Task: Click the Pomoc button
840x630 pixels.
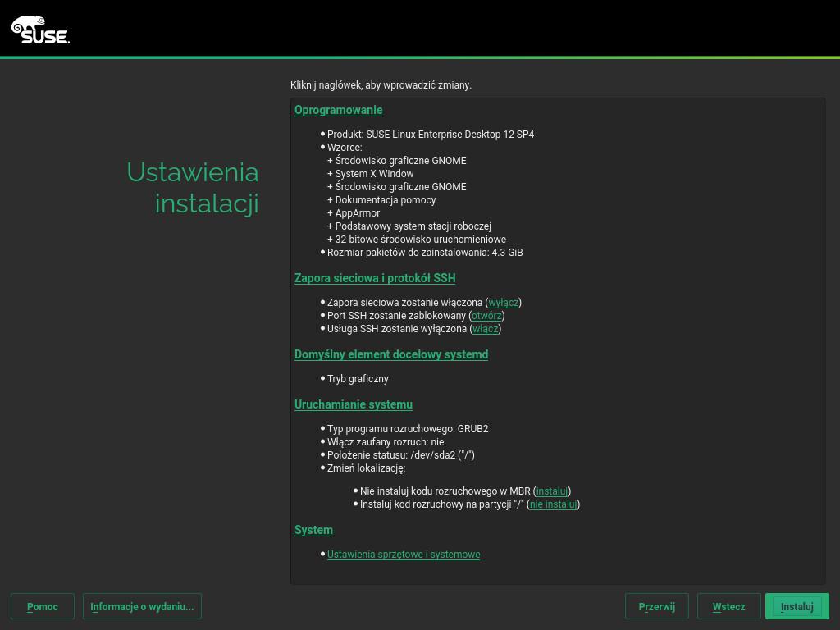Action: point(43,606)
